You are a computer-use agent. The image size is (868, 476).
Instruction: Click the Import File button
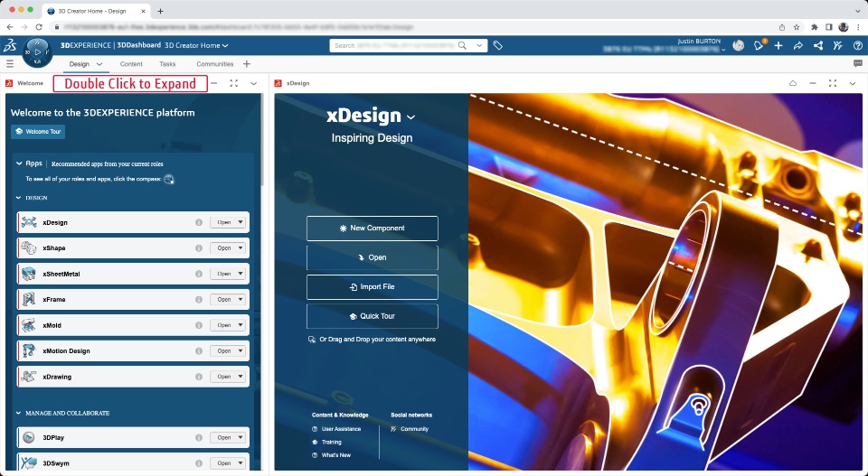tap(372, 287)
